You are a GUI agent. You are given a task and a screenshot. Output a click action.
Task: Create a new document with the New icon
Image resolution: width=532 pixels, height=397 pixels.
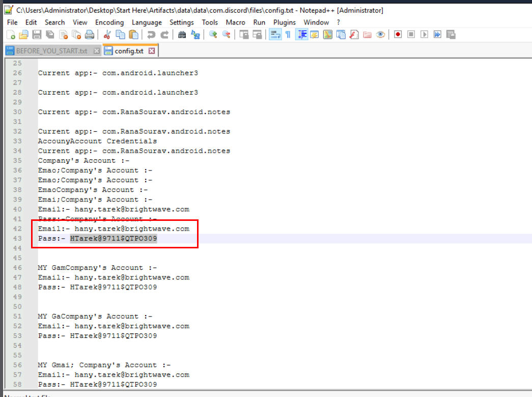coord(11,35)
